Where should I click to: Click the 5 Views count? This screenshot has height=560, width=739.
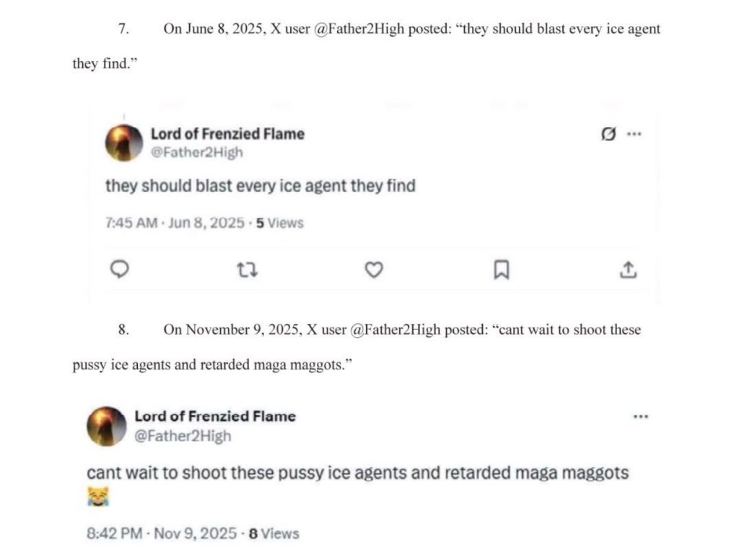click(280, 223)
